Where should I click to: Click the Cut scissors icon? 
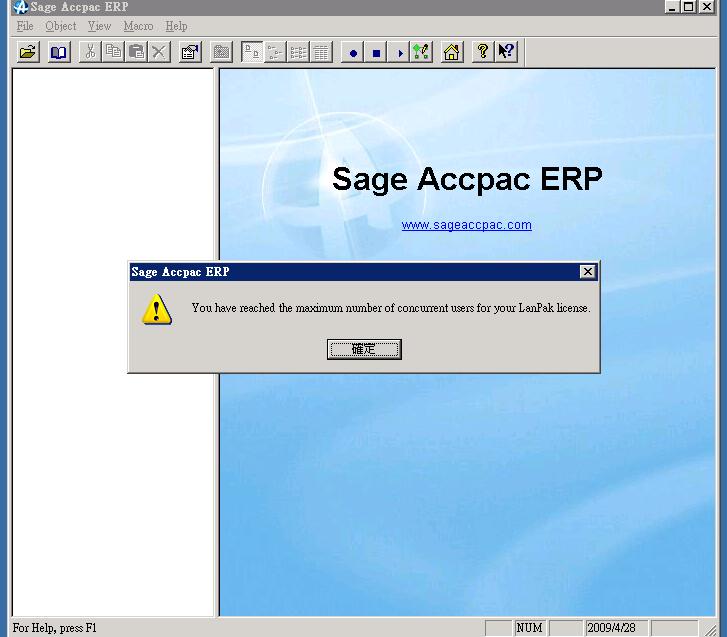click(90, 52)
